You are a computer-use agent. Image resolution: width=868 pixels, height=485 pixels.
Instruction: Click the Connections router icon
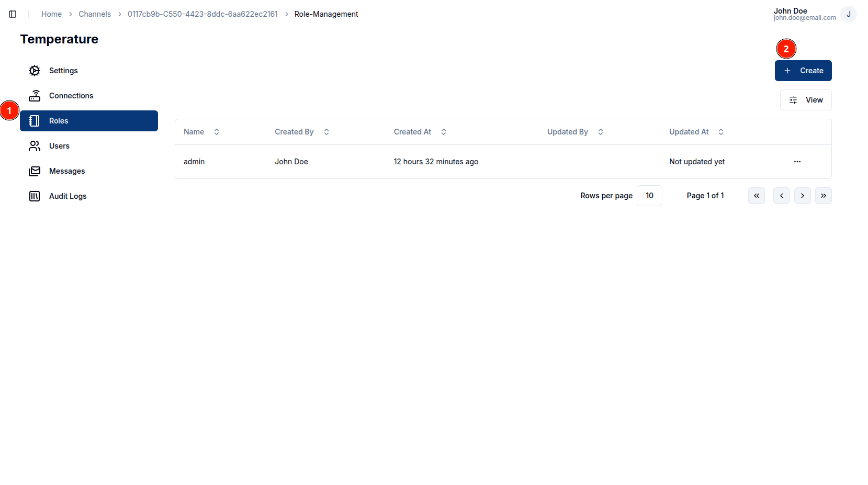point(35,96)
